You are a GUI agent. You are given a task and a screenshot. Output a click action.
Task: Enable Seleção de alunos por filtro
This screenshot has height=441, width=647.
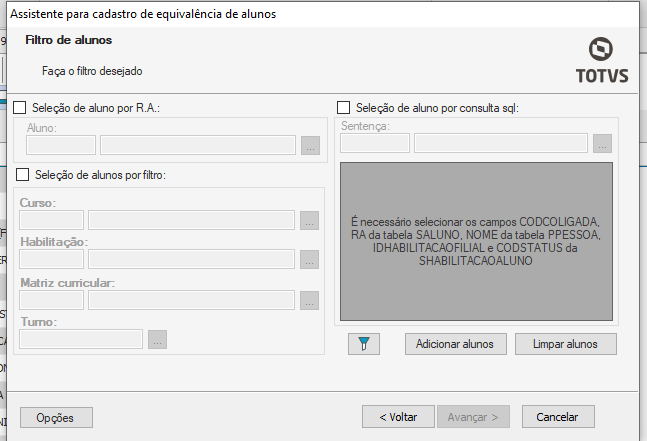(24, 175)
